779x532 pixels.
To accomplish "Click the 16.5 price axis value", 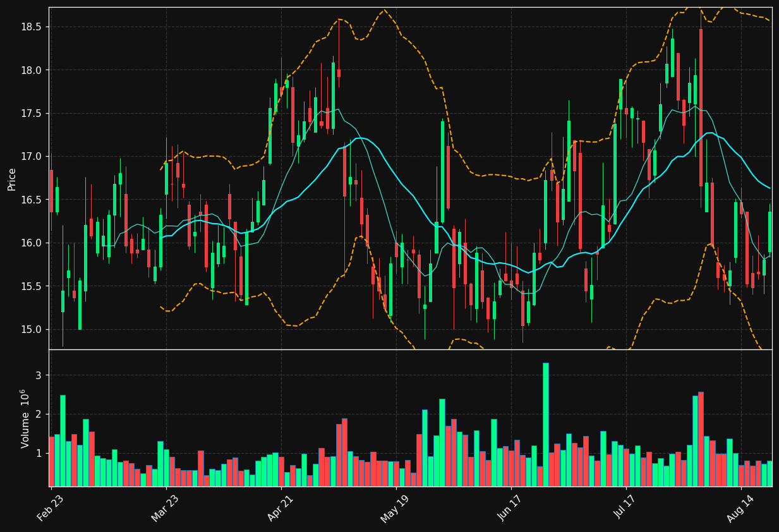I will [32, 200].
